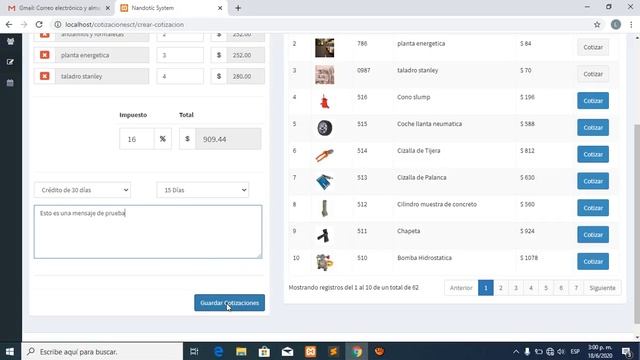Click Cotizar for Cizalla de Tijera
Screen dimensions: 640x360
593,154
